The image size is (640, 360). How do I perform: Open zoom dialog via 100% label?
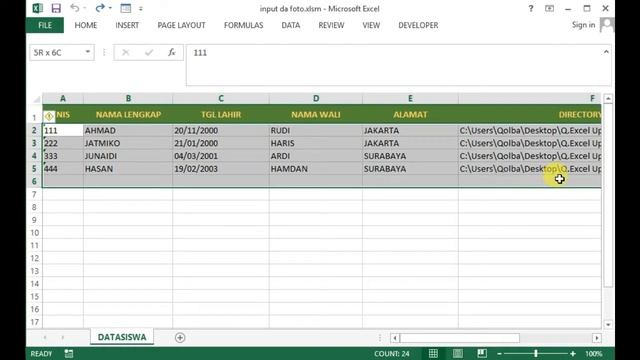click(593, 353)
